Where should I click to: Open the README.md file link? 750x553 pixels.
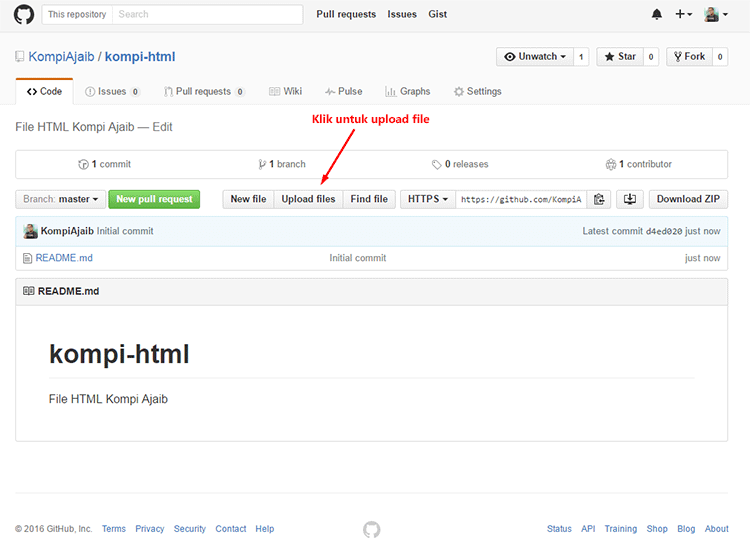click(x=64, y=258)
